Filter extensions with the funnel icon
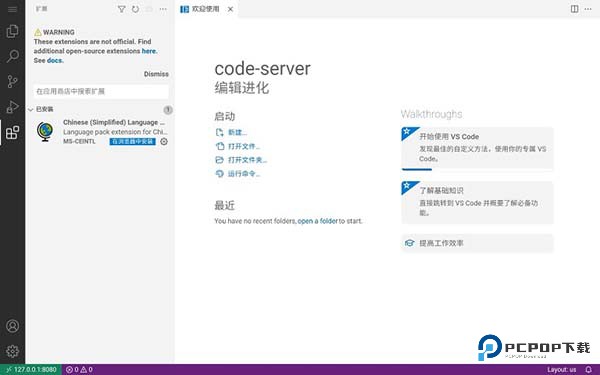Viewport: 600px width, 375px height. 122,9
